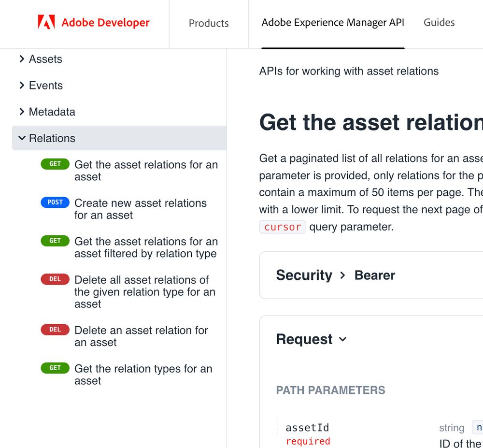Select the green GET badge for asset relations
Screen dimensions: 483x448
(55, 164)
